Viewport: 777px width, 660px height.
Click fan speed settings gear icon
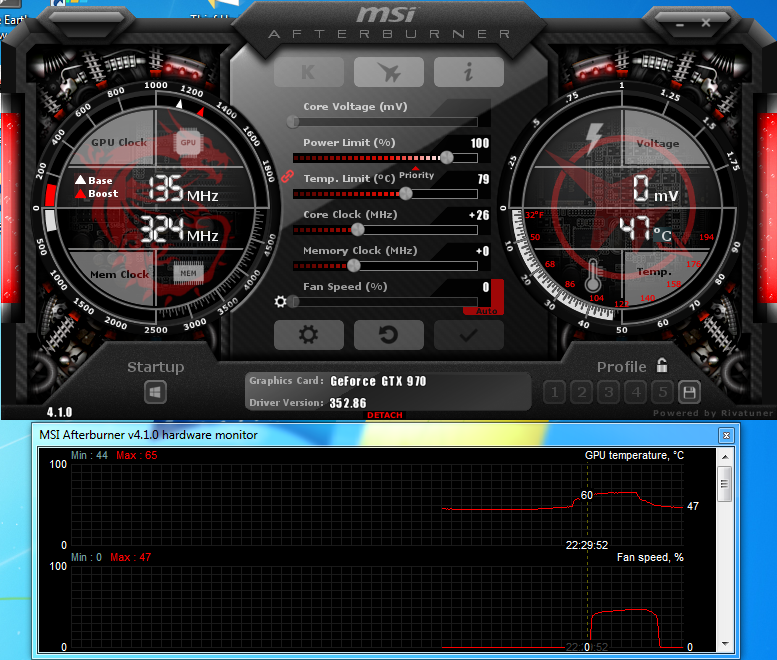click(280, 301)
